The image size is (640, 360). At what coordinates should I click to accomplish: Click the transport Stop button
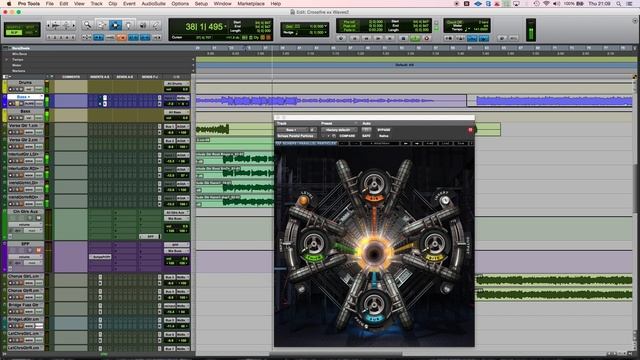click(403, 38)
